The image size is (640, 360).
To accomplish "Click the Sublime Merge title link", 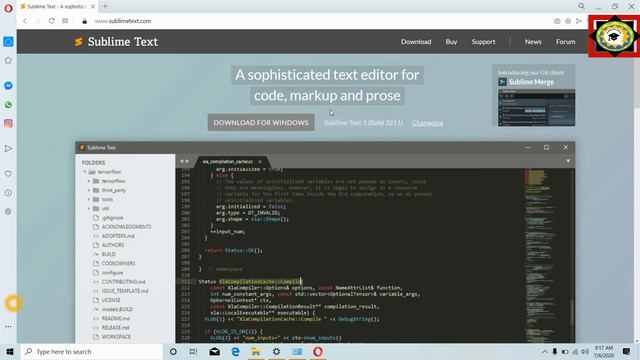I will coord(531,82).
